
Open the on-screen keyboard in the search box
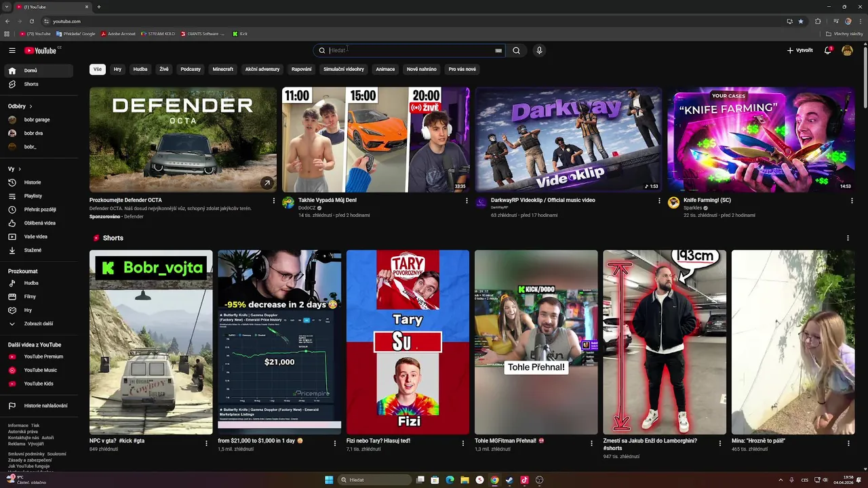click(x=498, y=50)
